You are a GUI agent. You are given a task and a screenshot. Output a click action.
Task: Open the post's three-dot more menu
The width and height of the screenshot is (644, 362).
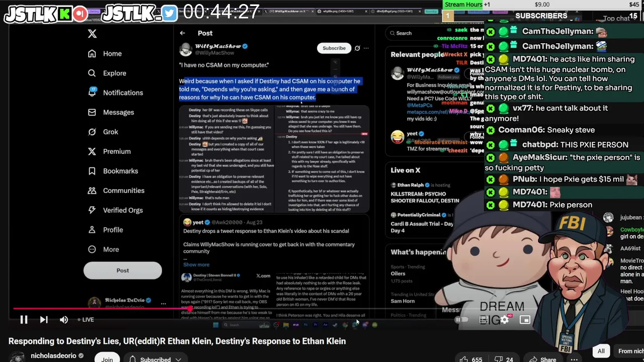(366, 48)
